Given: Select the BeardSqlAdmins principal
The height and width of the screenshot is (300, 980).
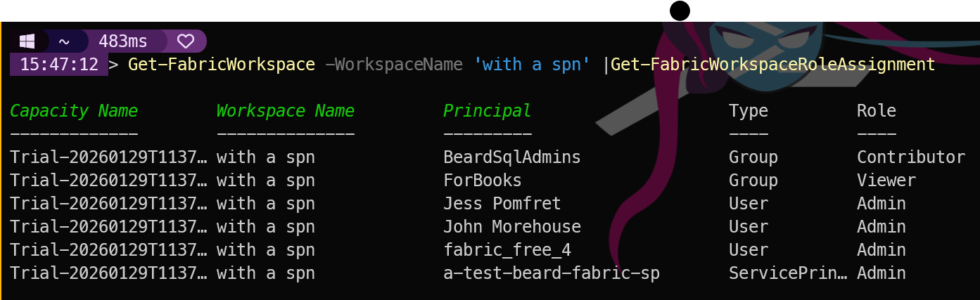Looking at the screenshot, I should tap(512, 157).
